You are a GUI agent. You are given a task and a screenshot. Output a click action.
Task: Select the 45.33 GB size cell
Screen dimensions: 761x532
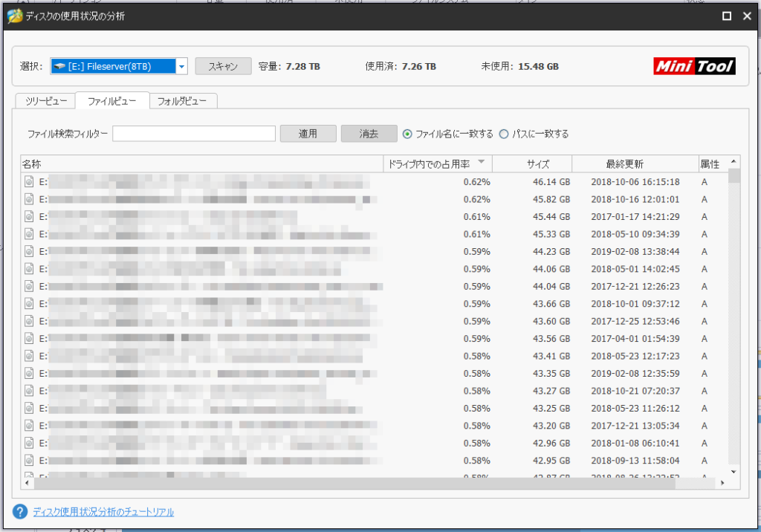551,235
